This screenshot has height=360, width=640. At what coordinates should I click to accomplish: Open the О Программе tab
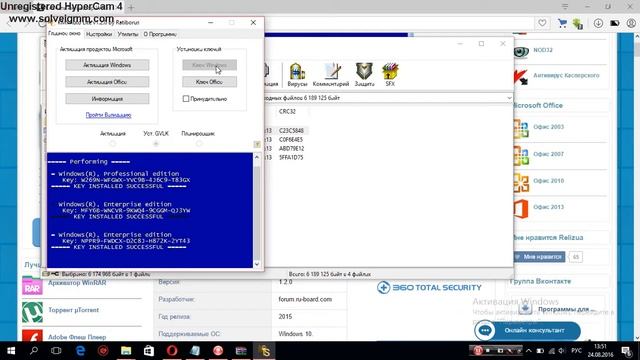click(x=160, y=34)
